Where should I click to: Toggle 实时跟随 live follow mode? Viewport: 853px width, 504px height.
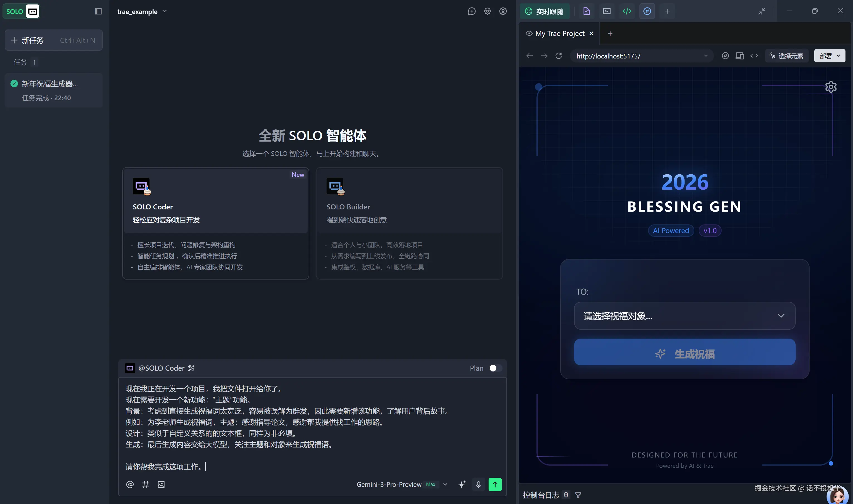tap(544, 11)
